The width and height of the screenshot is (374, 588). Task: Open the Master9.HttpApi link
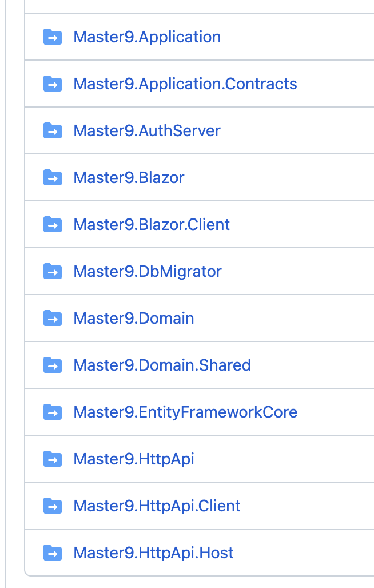point(134,459)
